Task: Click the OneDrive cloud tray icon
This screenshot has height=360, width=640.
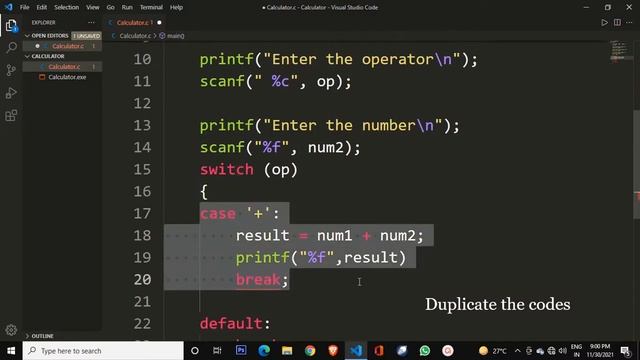Action: click(540, 351)
